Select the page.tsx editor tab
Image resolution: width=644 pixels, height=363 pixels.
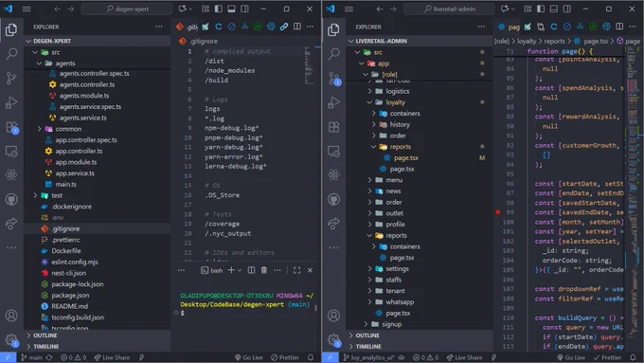tap(509, 27)
